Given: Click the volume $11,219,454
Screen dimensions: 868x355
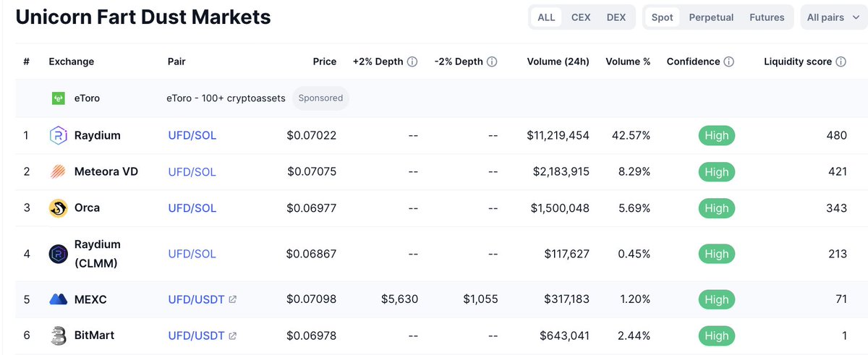Looking at the screenshot, I should point(558,135).
